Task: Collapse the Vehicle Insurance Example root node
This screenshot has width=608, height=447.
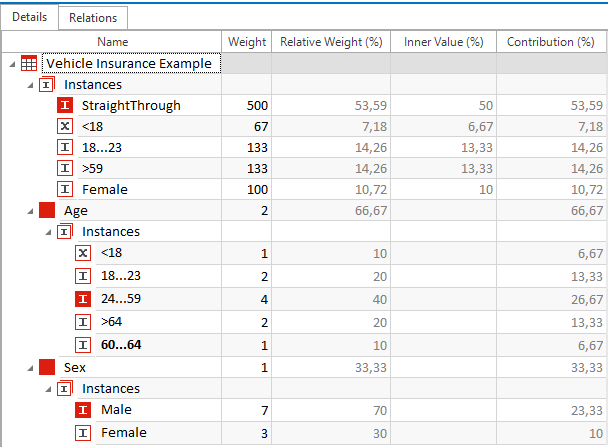Action: [x=10, y=63]
